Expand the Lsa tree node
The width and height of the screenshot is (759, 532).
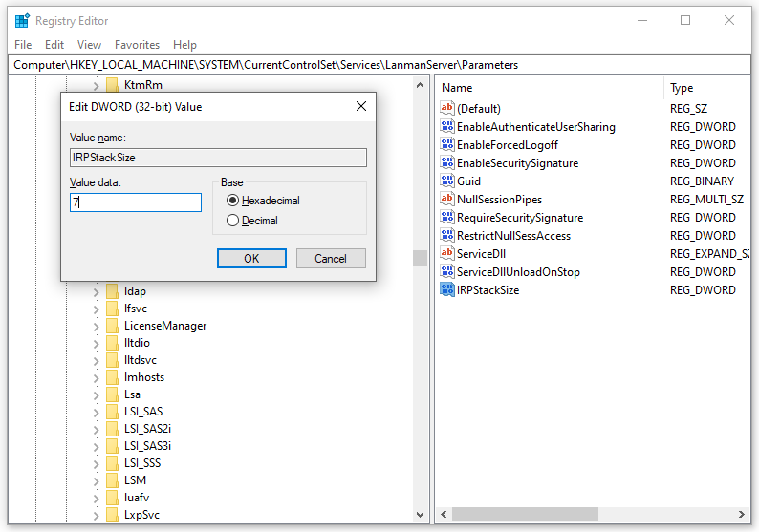96,395
